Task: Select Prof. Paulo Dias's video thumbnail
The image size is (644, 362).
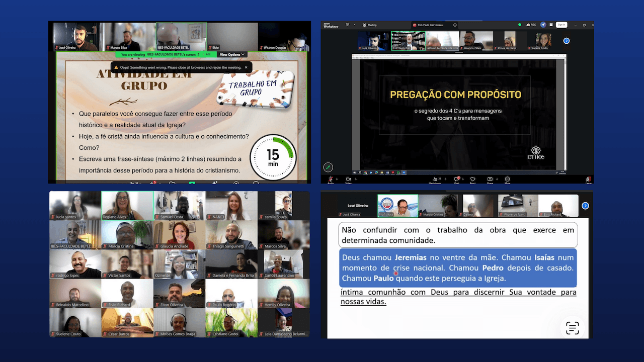Action: tap(408, 41)
